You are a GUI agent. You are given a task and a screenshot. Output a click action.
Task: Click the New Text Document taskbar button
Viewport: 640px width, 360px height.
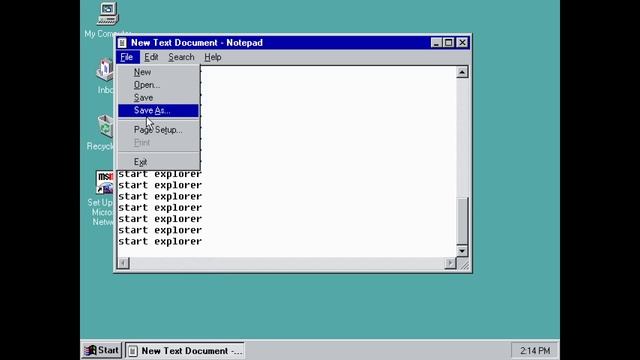point(184,351)
